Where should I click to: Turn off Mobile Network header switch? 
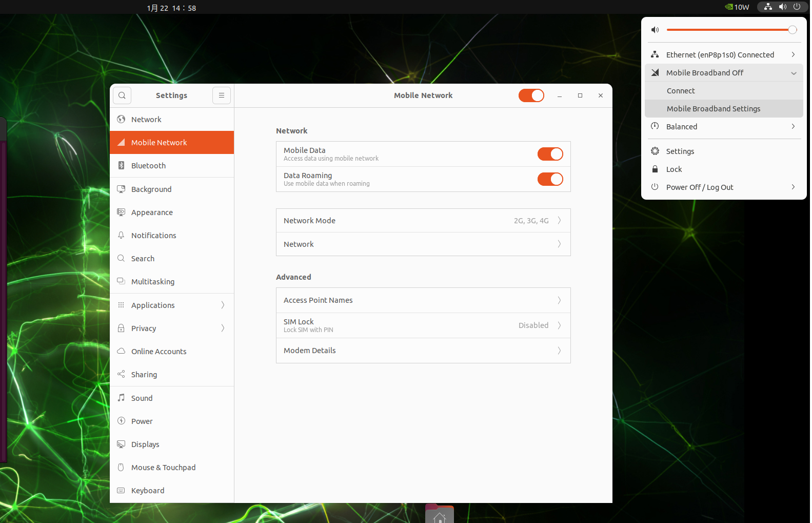pos(531,95)
